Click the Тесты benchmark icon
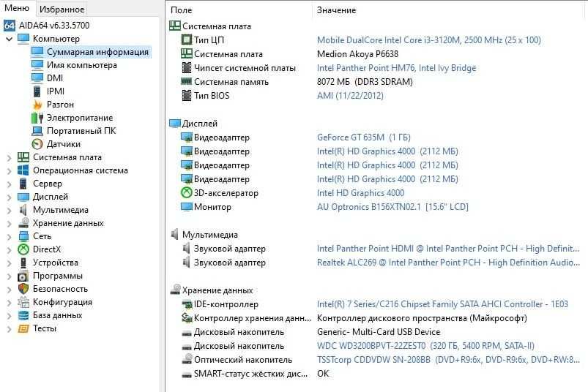The width and height of the screenshot is (588, 392). [x=23, y=328]
